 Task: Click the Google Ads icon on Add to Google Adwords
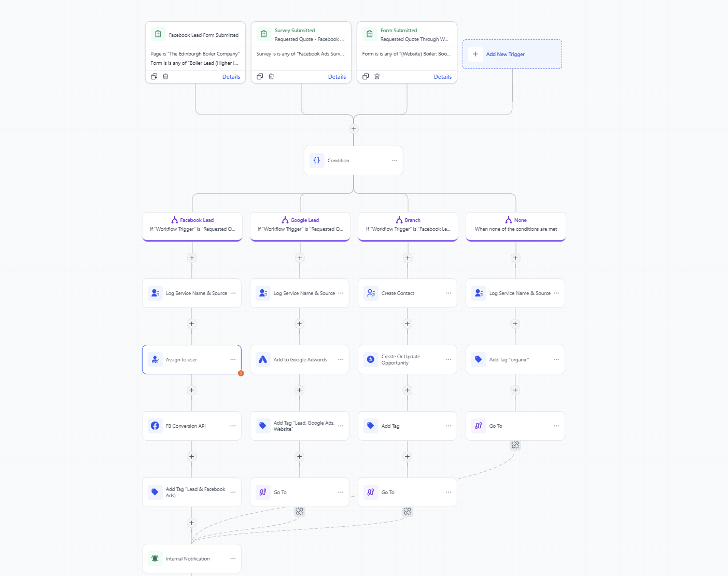click(263, 359)
